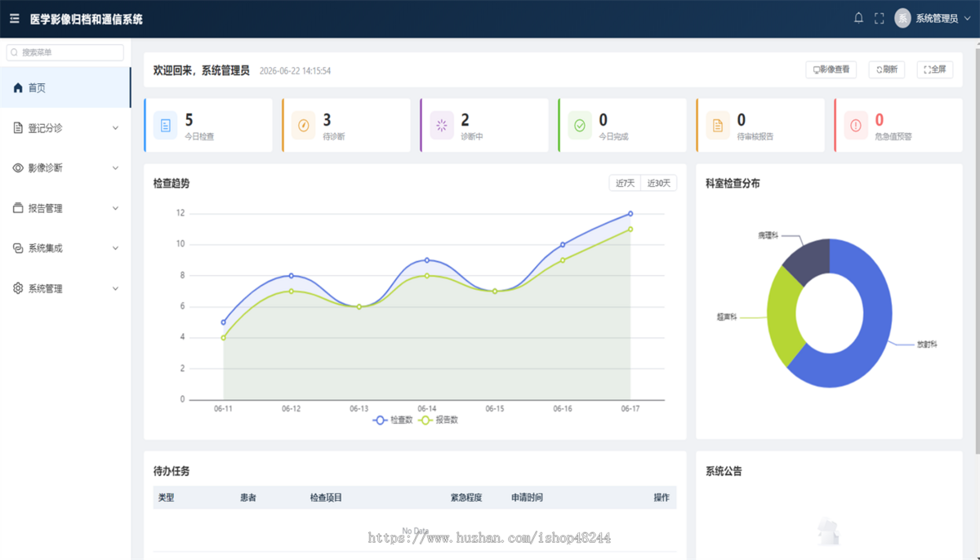Click the 科室检查分布 panel title
980x560 pixels.
click(x=733, y=184)
